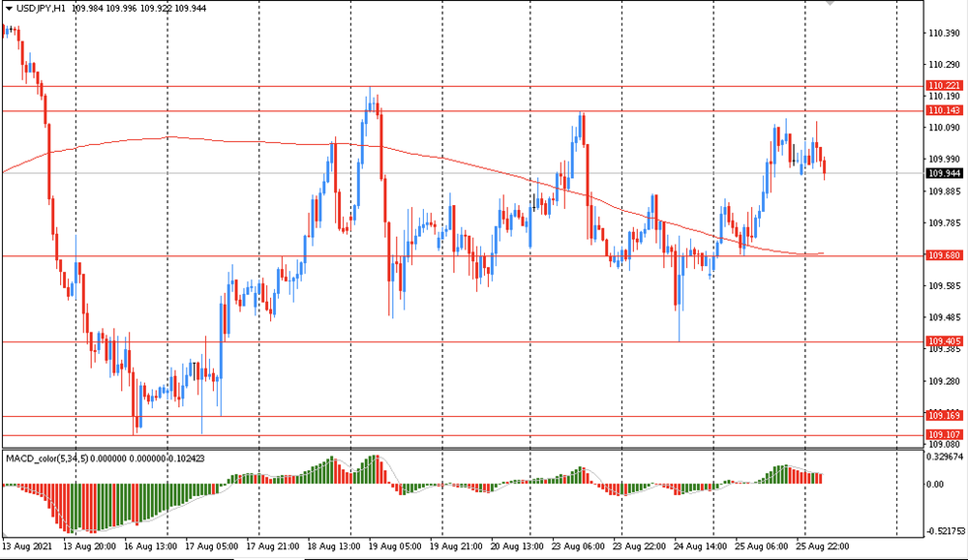Click the USDJPY,H1 chart title
This screenshot has height=560, width=968.
(x=41, y=9)
